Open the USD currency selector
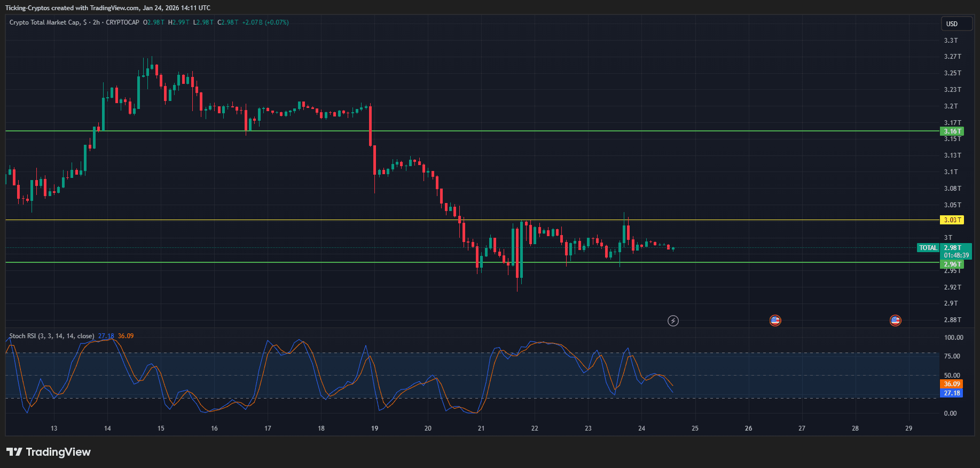The image size is (980, 468). click(956, 24)
